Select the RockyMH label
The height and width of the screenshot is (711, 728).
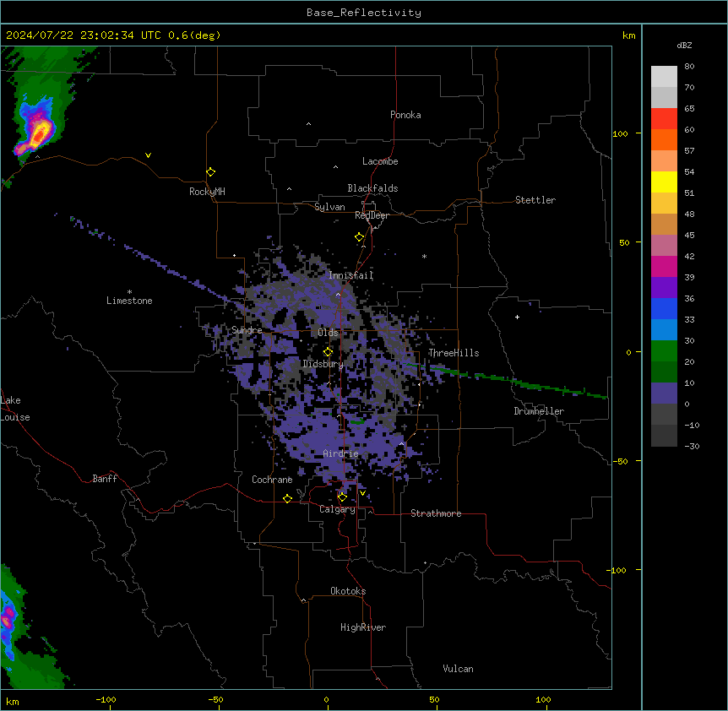207,192
